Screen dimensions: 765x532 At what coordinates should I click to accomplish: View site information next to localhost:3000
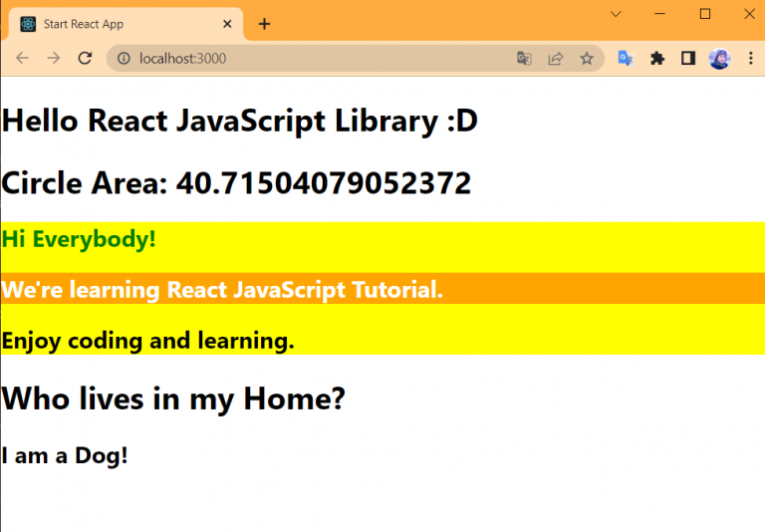pyautogui.click(x=124, y=59)
